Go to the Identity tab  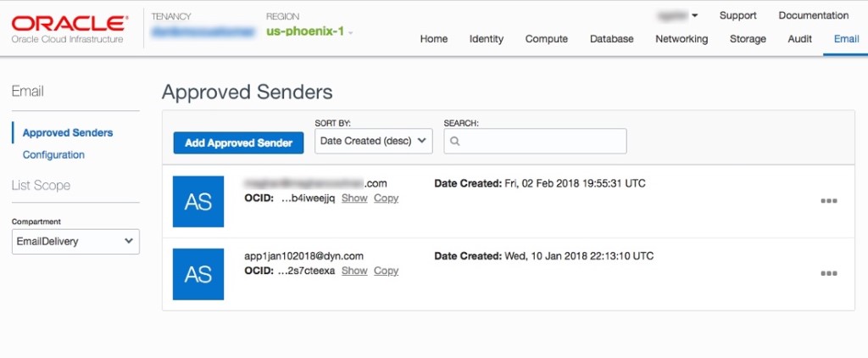click(x=486, y=39)
